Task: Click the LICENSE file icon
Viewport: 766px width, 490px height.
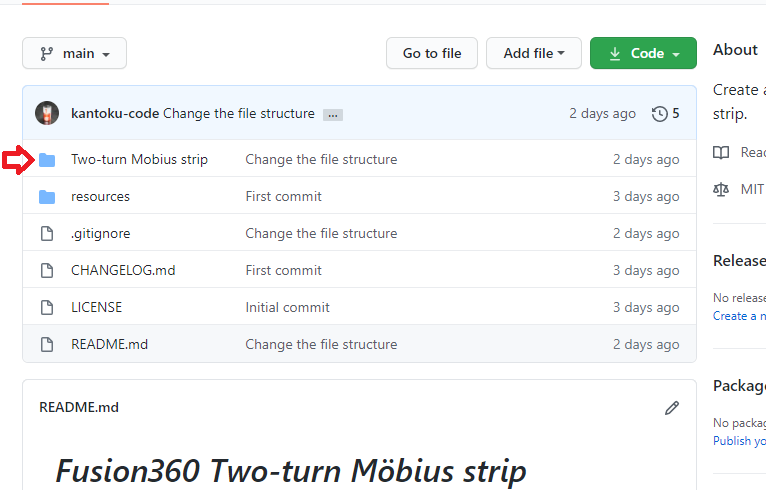Action: pyautogui.click(x=47, y=307)
